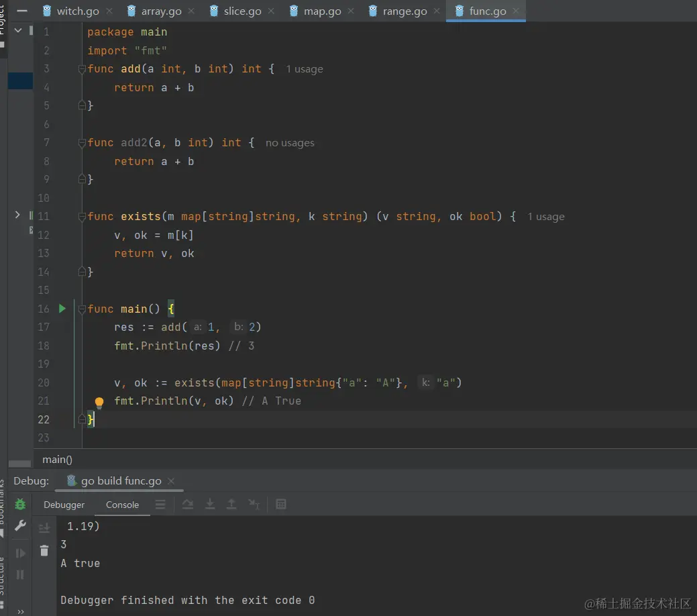This screenshot has width=697, height=616.
Task: Click main() breadcrumb below editor
Action: tap(57, 460)
